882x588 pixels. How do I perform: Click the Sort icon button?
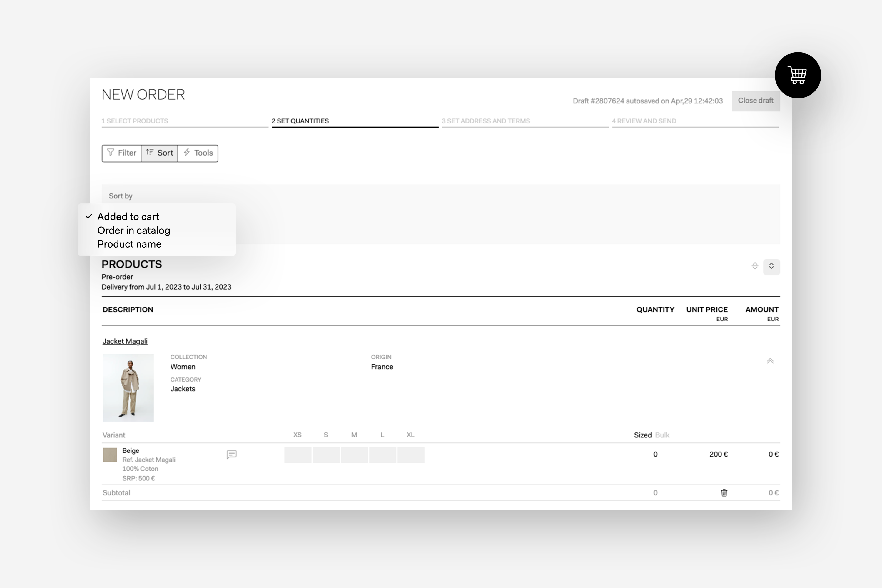150,153
